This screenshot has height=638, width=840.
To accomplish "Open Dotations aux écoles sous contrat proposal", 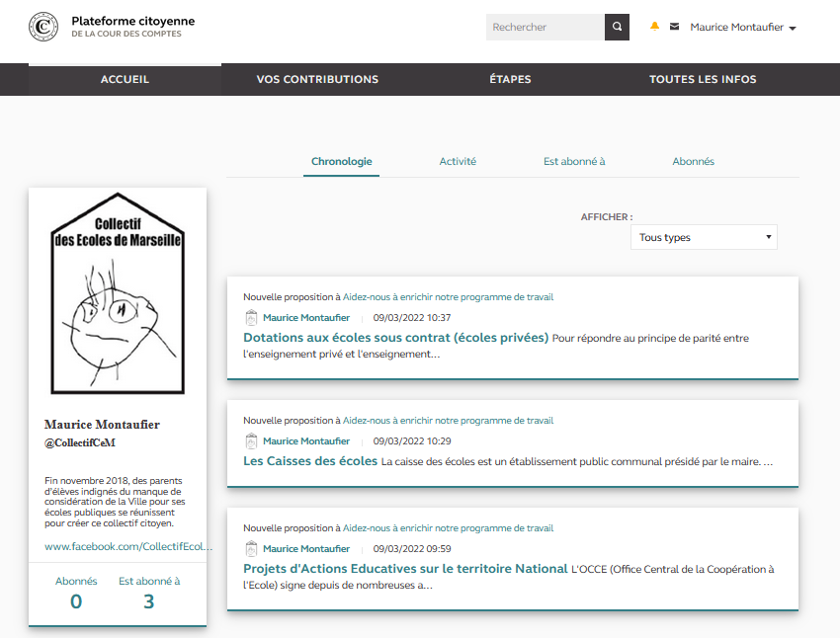I will coord(395,338).
